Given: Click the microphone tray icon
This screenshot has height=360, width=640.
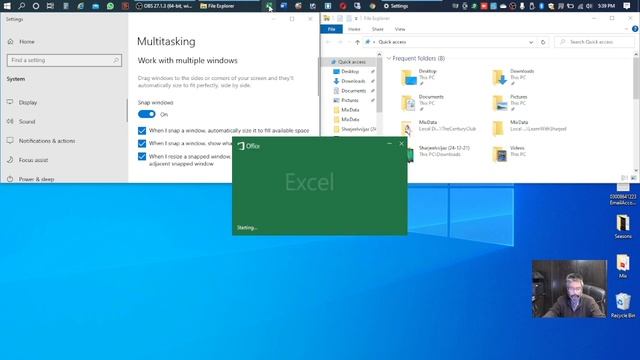Looking at the screenshot, I should (522, 6).
